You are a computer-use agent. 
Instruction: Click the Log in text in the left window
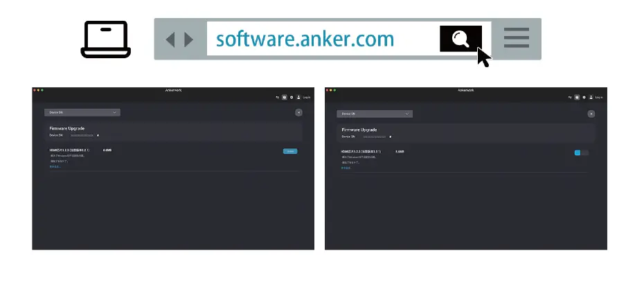click(x=306, y=98)
